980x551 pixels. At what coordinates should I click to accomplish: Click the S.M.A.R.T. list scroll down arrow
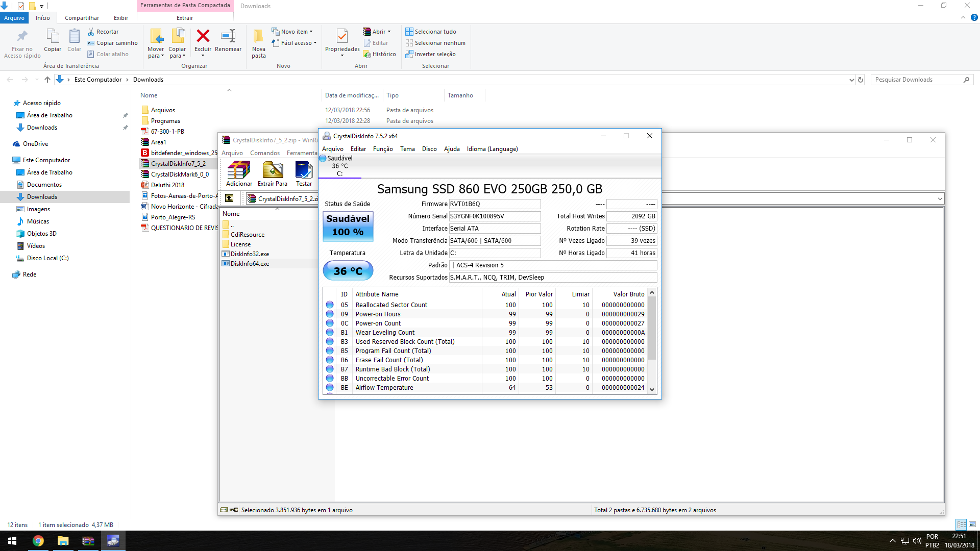pos(652,389)
